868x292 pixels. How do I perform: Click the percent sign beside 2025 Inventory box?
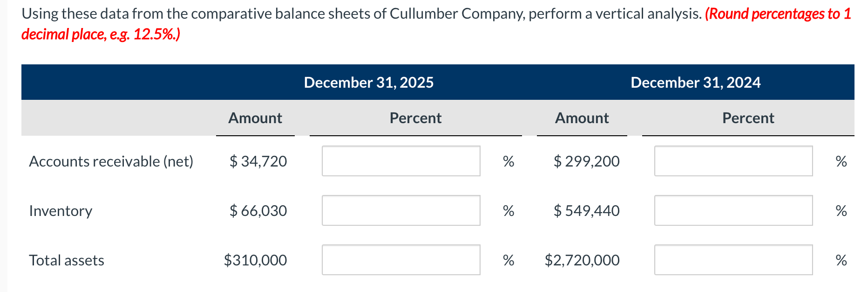pos(509,211)
